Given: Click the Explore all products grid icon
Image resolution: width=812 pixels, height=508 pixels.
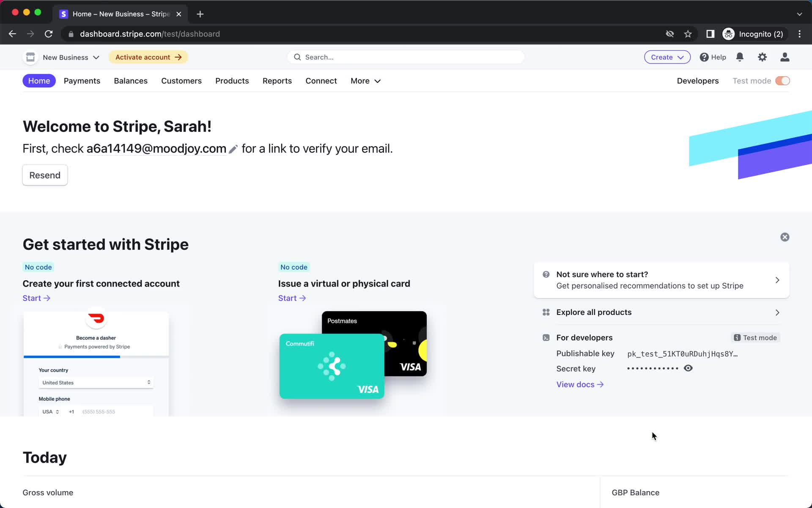Looking at the screenshot, I should click(x=546, y=312).
